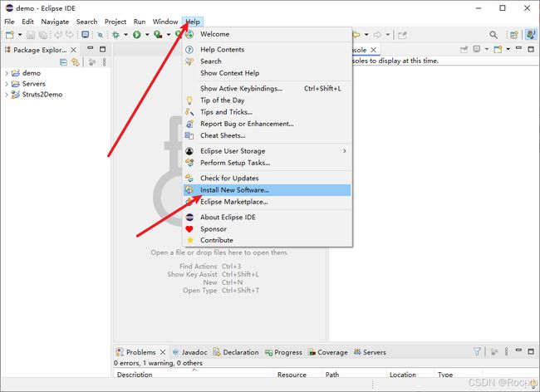Click the Collapse All icon in Package Explorer
This screenshot has width=540, height=392.
(x=63, y=62)
